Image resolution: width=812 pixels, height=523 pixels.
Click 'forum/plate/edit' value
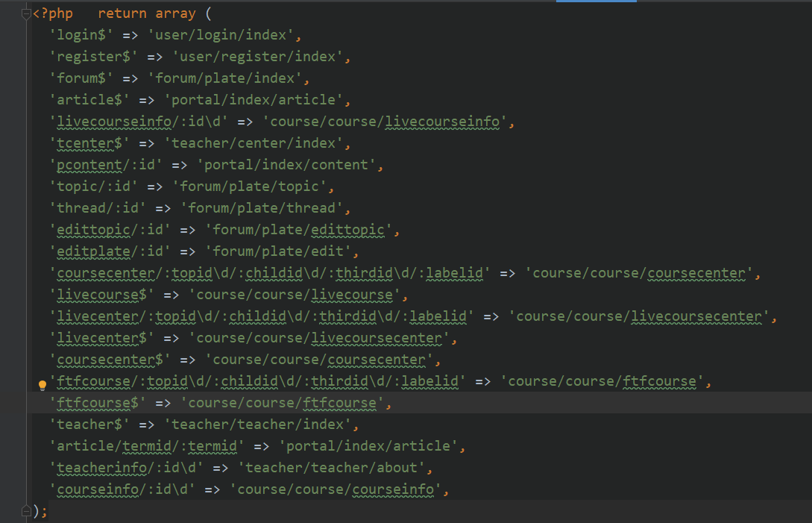point(278,251)
